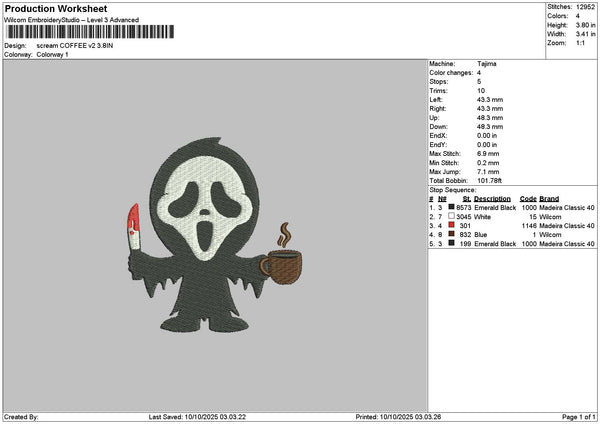Screen dimensions: 600x424
Task: Click the Wilcom brand in the White row
Action: point(550,217)
